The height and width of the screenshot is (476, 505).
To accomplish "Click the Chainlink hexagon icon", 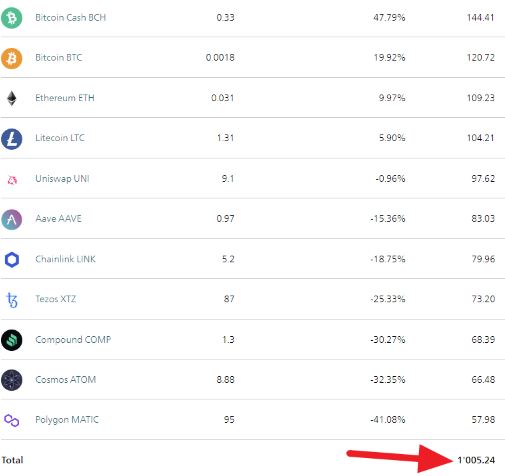I will coord(12,260).
